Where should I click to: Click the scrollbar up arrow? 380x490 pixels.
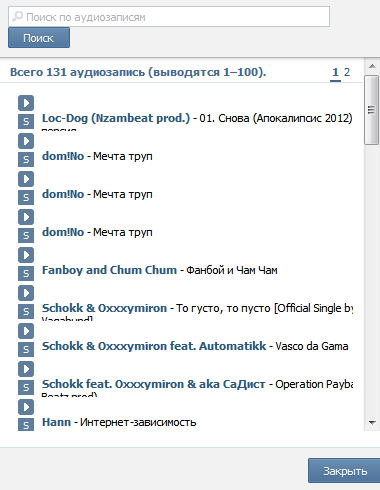point(372,66)
